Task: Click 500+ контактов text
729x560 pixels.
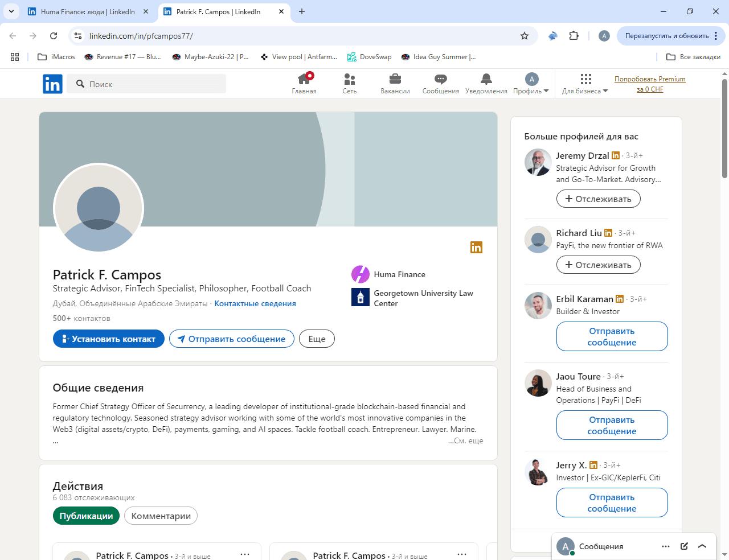Action: 81,318
